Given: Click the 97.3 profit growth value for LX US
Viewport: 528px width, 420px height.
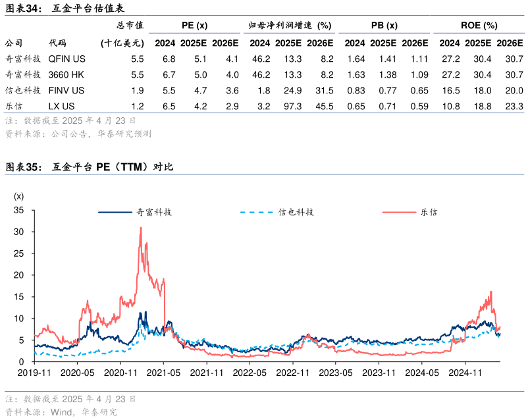Looking at the screenshot, I should pos(292,107).
